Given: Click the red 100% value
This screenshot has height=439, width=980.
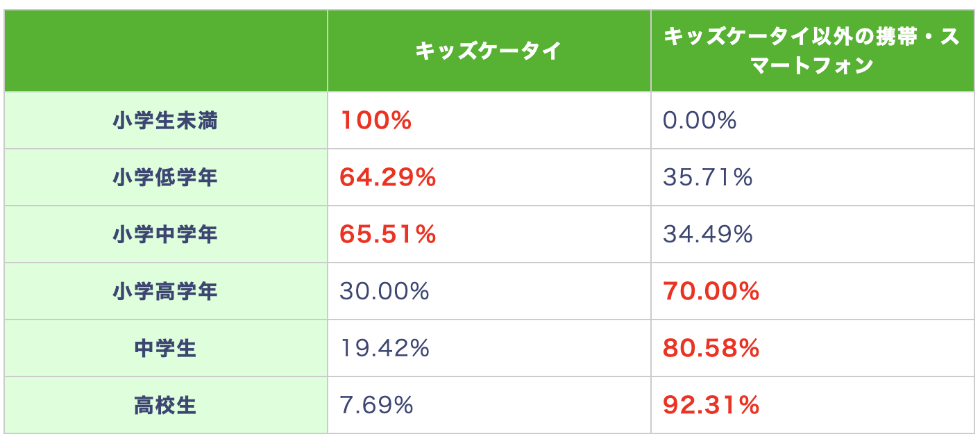Looking at the screenshot, I should point(375,121).
